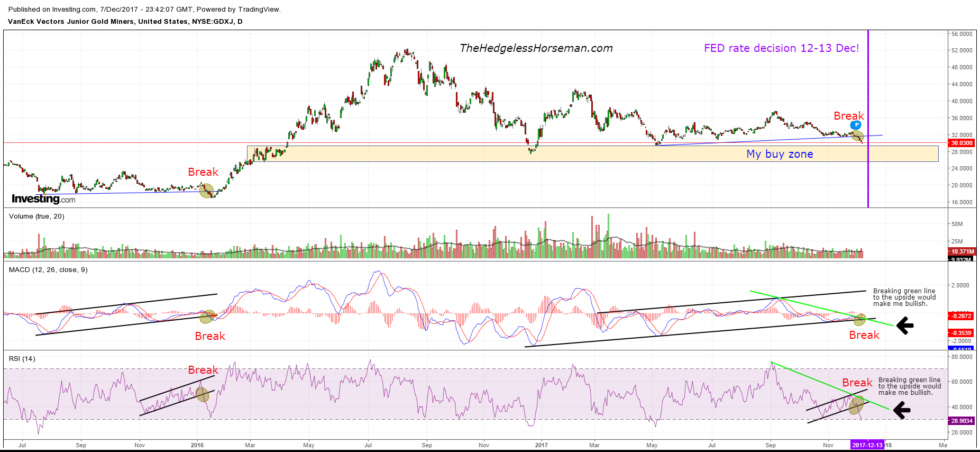980x452 pixels.
Task: Click the 44.0000 price axis label
Action: [x=961, y=85]
